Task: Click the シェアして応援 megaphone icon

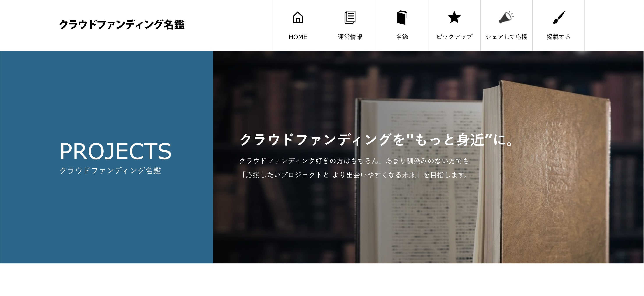Action: coord(506,17)
